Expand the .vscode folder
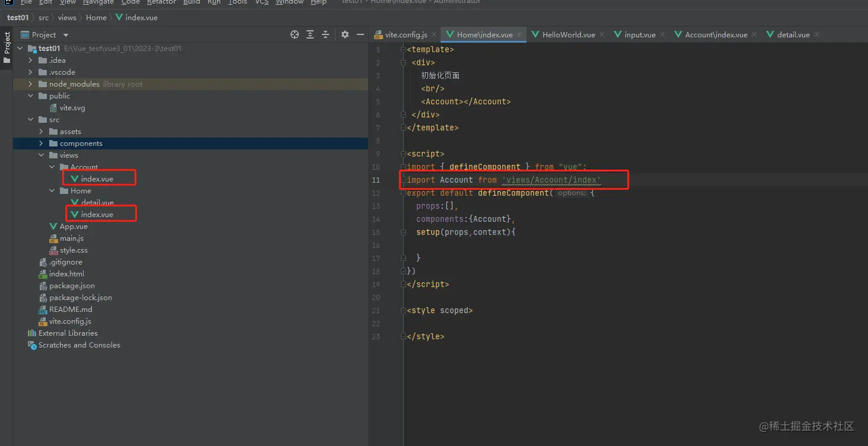868x446 pixels. click(31, 72)
